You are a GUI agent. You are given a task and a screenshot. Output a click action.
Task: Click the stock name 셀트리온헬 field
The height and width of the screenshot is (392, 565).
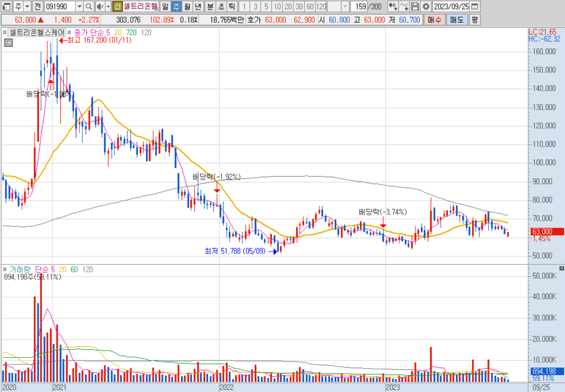(140, 6)
